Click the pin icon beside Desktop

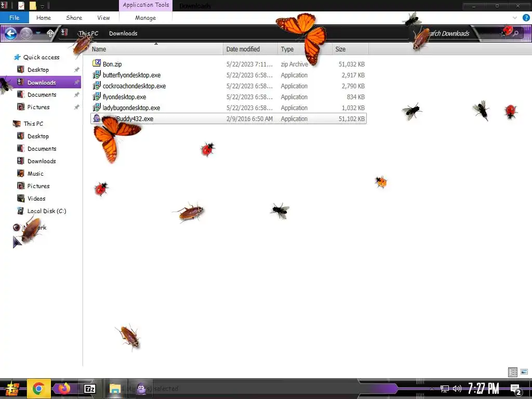coord(77,70)
